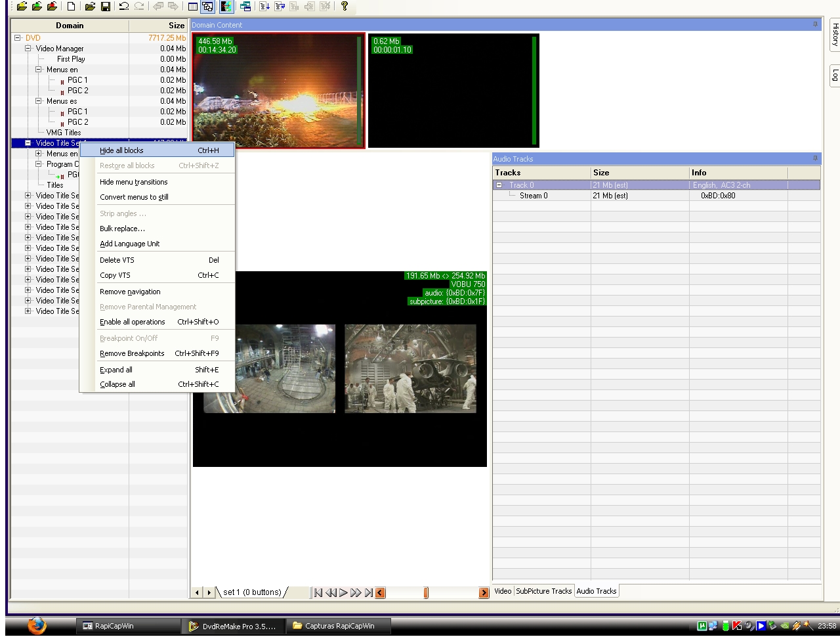Toggle the pressed colorful preview toolbar button
The image size is (840, 639).
[226, 7]
